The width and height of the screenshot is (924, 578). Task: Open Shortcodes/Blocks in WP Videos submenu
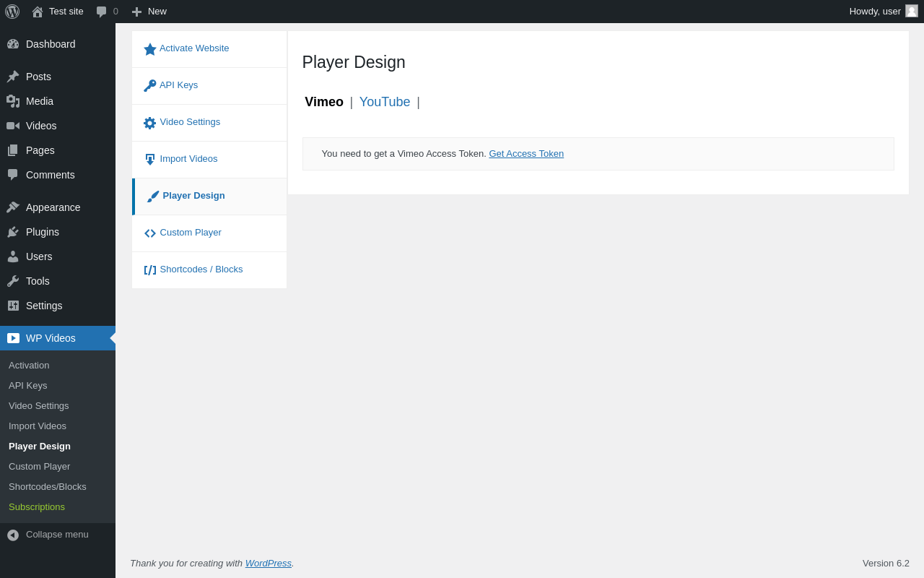click(48, 486)
